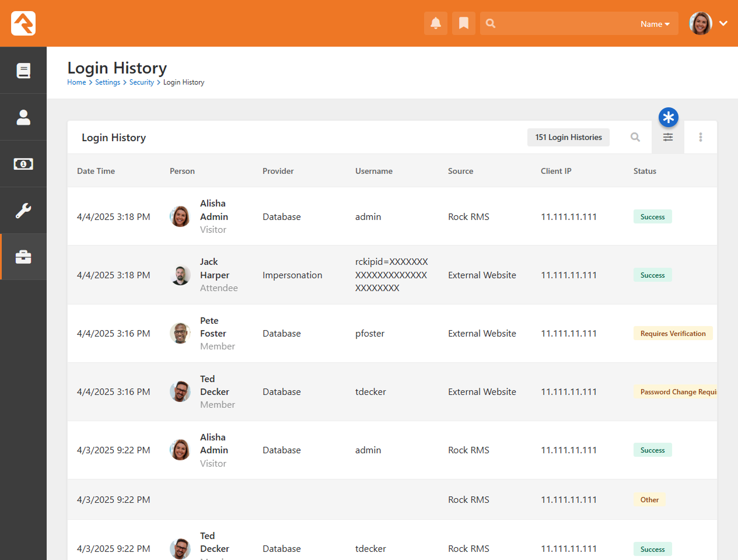Viewport: 738px width, 560px height.
Task: Click Alisha Admin avatar in 9:22 PM row
Action: coord(180,450)
